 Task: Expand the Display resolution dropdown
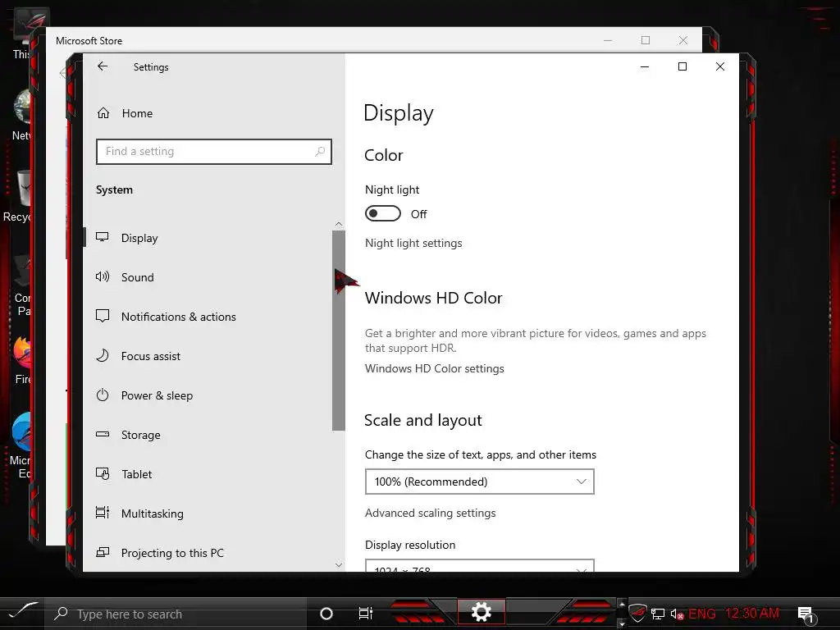pos(479,566)
